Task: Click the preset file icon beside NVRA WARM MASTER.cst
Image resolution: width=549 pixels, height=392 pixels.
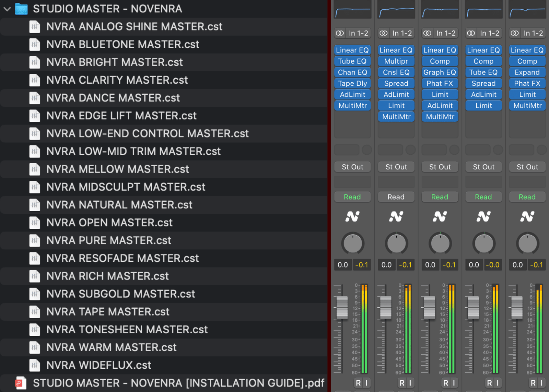Action: pos(35,347)
